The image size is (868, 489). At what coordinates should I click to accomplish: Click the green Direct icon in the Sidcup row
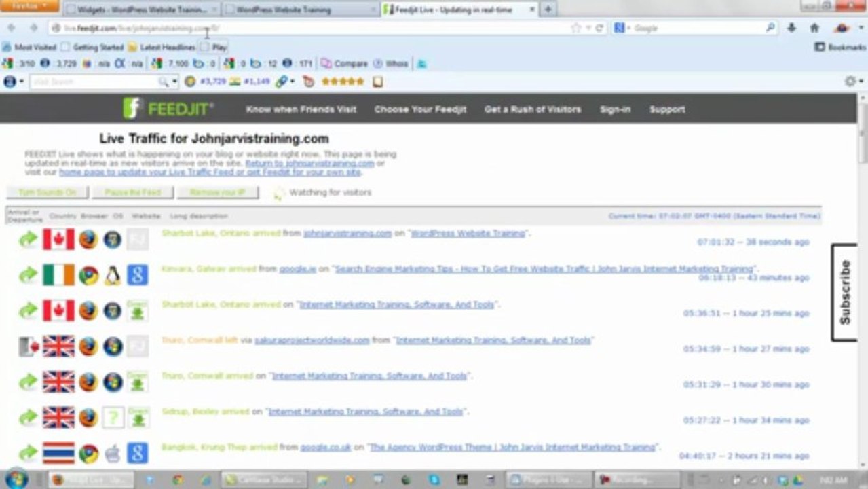click(137, 417)
